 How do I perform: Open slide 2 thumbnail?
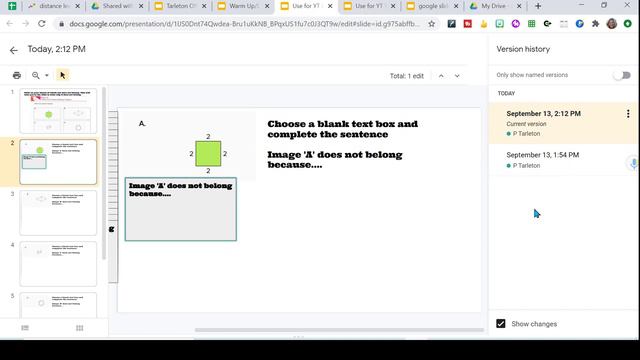[x=58, y=162]
